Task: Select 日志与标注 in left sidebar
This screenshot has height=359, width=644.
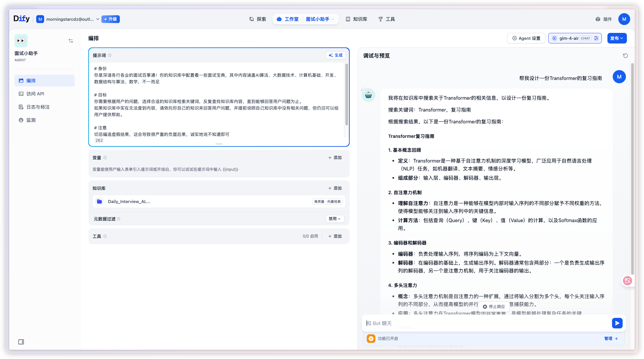Action: [x=38, y=107]
